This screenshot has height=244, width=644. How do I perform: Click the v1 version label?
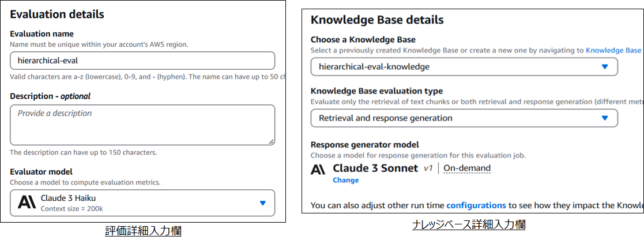428,168
